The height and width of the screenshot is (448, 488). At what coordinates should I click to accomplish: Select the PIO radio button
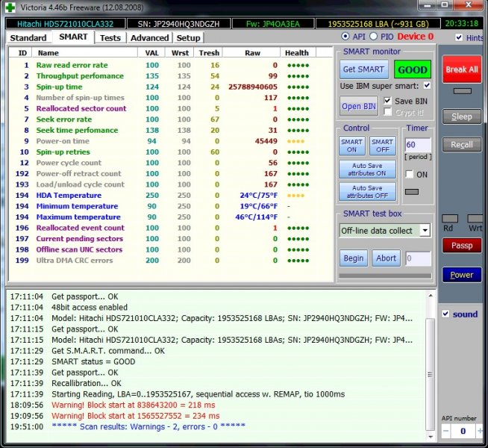[375, 37]
